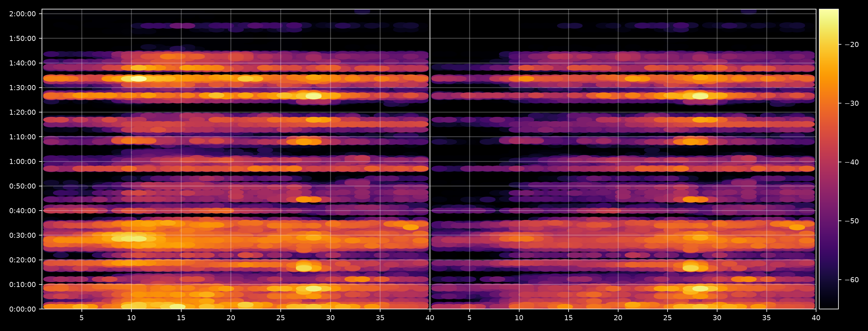This screenshot has width=868, height=331.
Task: Click the 1:20:00 time tick label
Action: [x=23, y=112]
